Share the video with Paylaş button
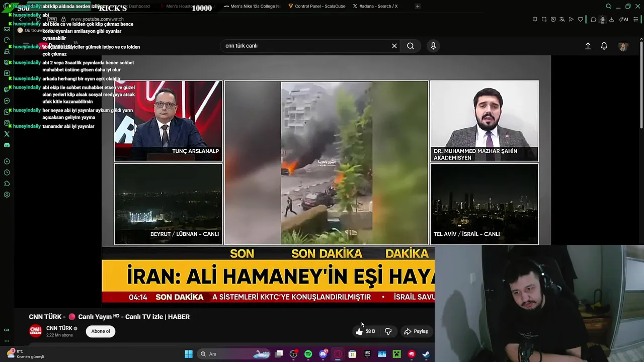This screenshot has height=362, width=644. (416, 331)
